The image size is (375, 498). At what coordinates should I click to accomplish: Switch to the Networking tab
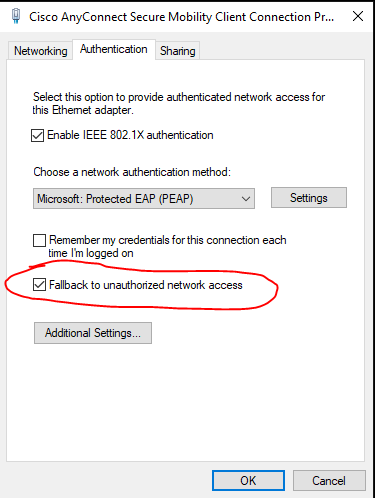coord(40,51)
